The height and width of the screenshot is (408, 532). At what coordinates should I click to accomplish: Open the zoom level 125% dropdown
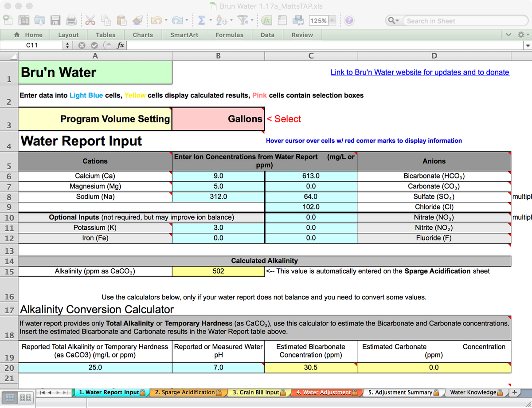click(332, 20)
